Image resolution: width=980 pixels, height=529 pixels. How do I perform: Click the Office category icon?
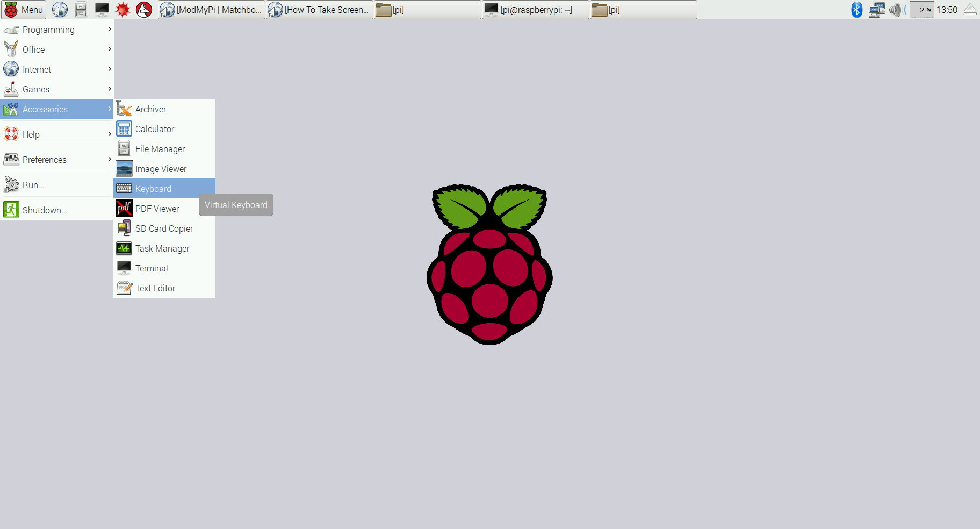pos(11,49)
